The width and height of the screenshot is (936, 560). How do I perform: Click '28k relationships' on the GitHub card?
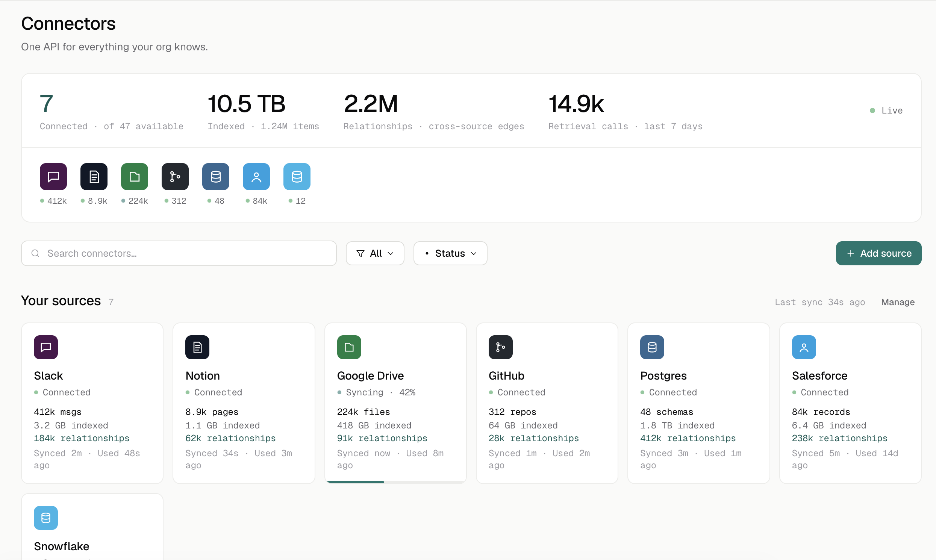(x=533, y=438)
